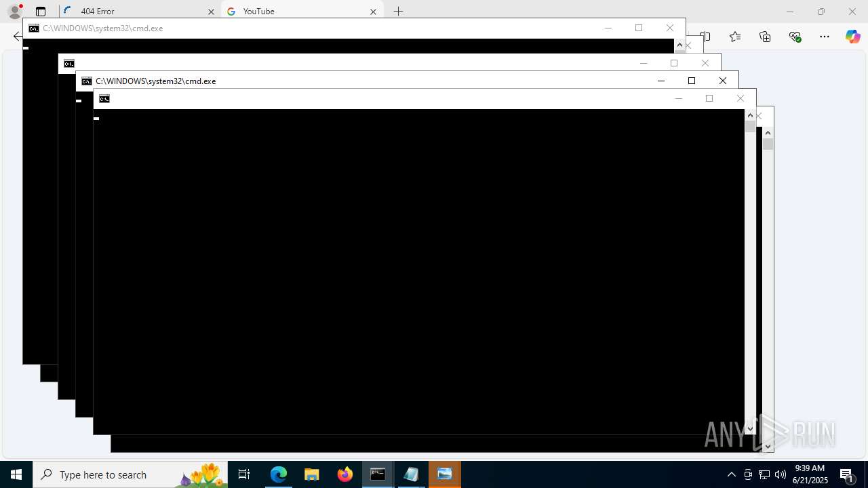Open Edge Favorites star list

(x=735, y=37)
